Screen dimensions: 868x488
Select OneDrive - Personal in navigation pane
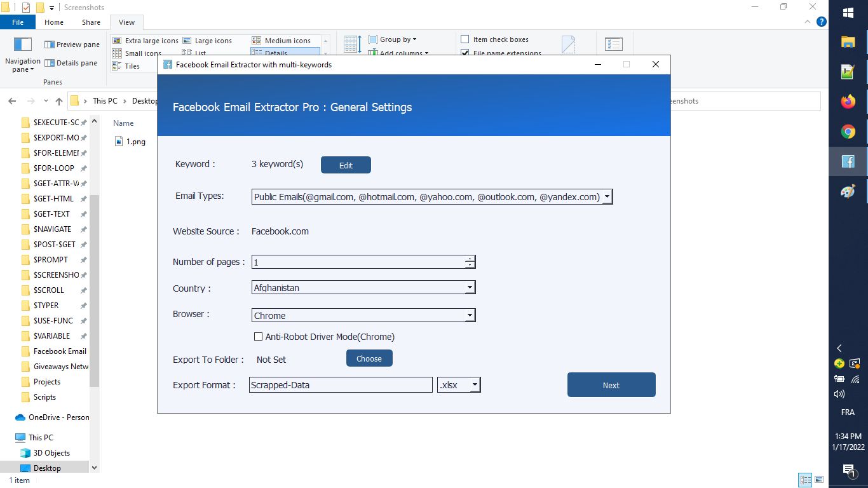pyautogui.click(x=52, y=417)
